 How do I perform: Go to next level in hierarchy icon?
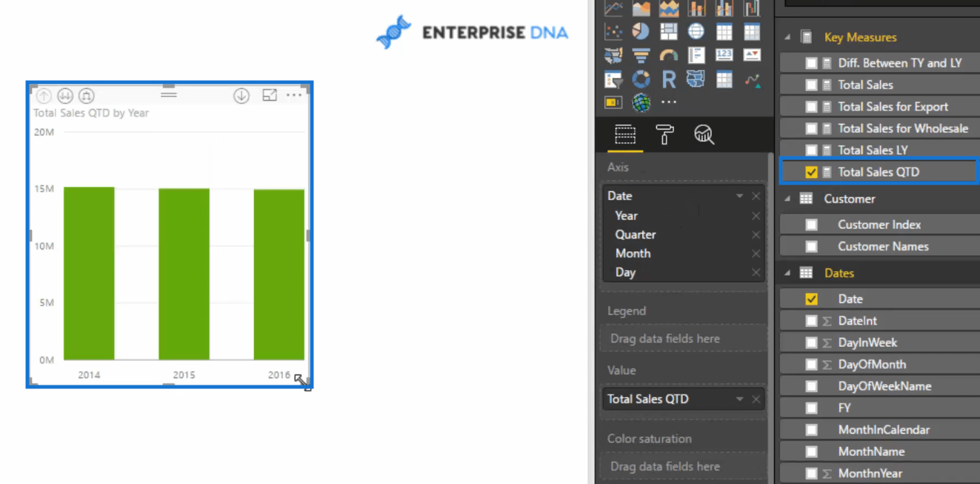[65, 96]
